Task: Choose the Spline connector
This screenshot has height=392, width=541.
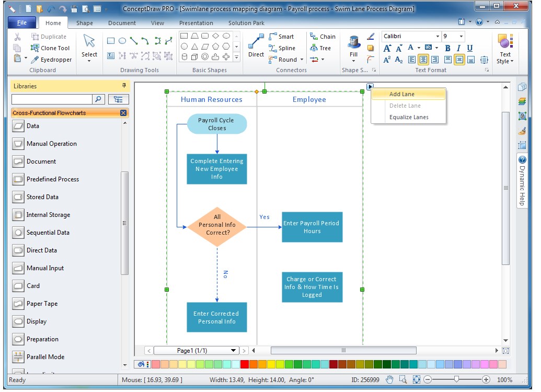Action: 282,48
